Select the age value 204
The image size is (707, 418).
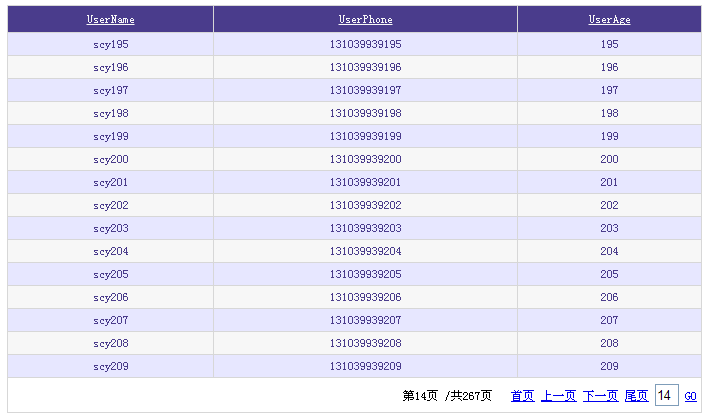pos(609,251)
